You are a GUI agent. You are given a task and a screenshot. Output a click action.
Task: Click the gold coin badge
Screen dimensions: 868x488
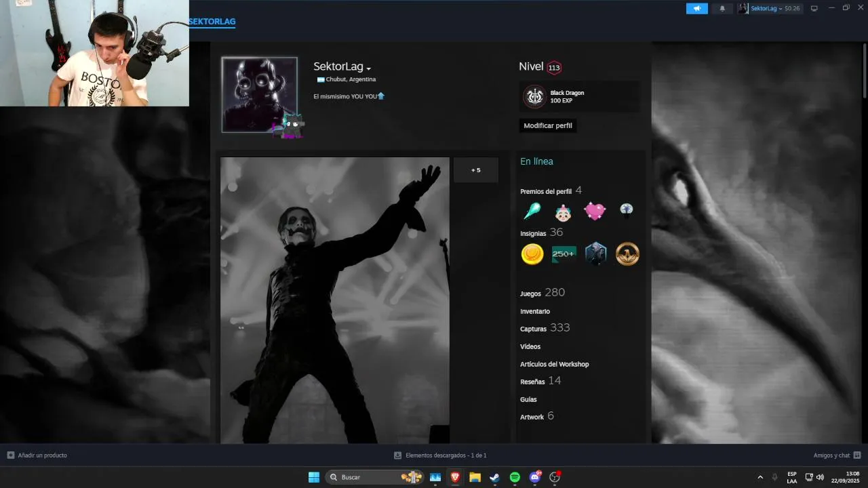[532, 254]
